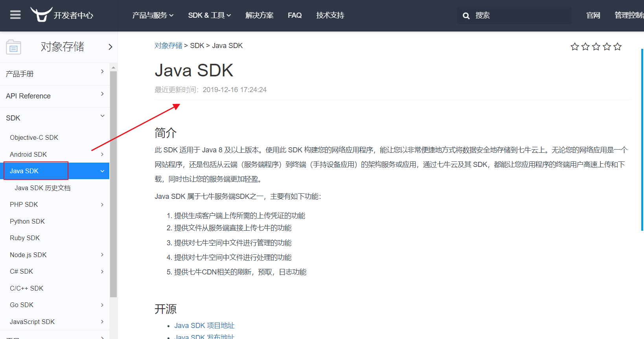Expand the Android SDK submenu arrow
Viewport: 644px width, 339px height.
point(102,154)
